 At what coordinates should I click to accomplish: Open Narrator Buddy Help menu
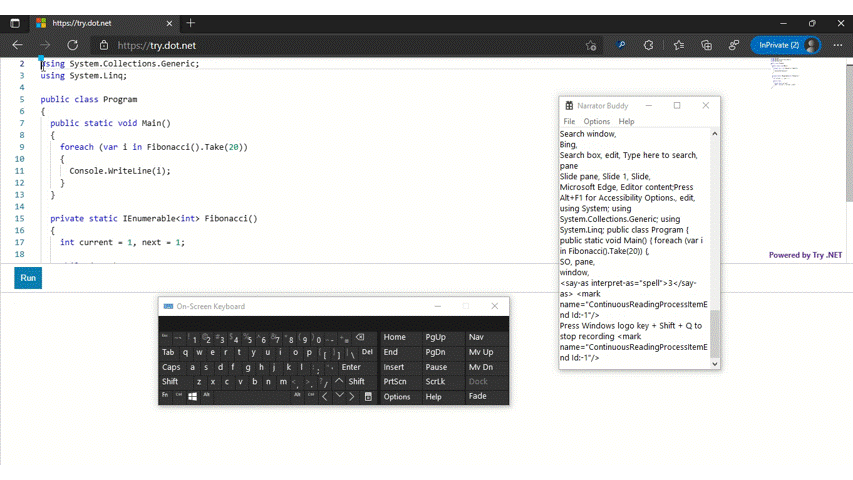pyautogui.click(x=626, y=121)
